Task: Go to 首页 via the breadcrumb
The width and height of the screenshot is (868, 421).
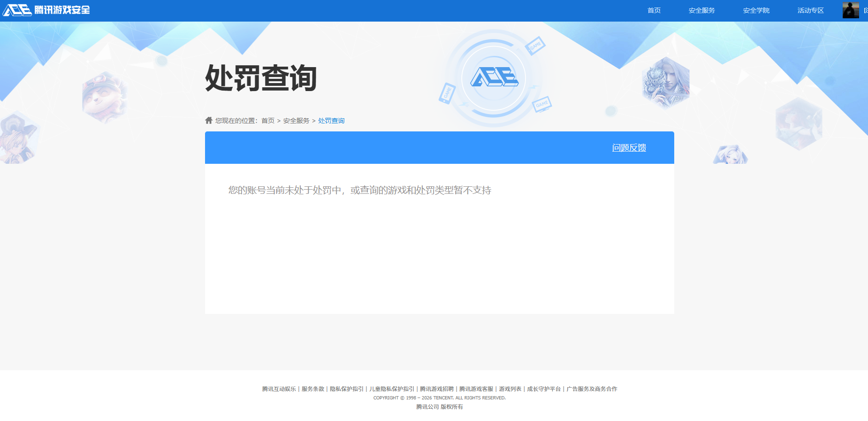Action: click(268, 121)
